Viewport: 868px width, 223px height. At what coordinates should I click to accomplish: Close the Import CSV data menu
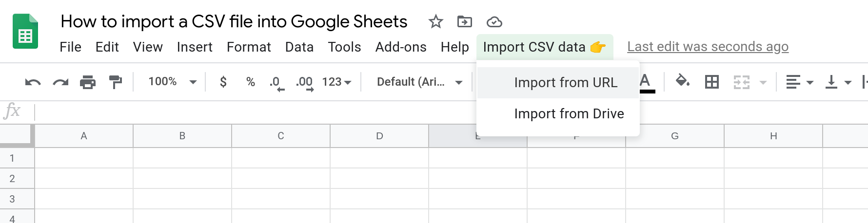coord(545,47)
